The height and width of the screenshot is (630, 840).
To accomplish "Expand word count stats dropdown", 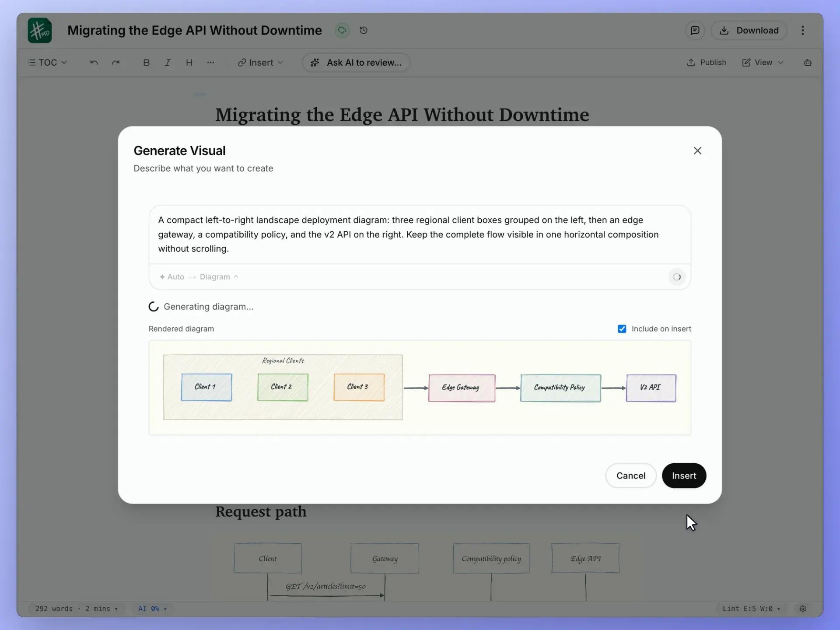I will (x=77, y=609).
